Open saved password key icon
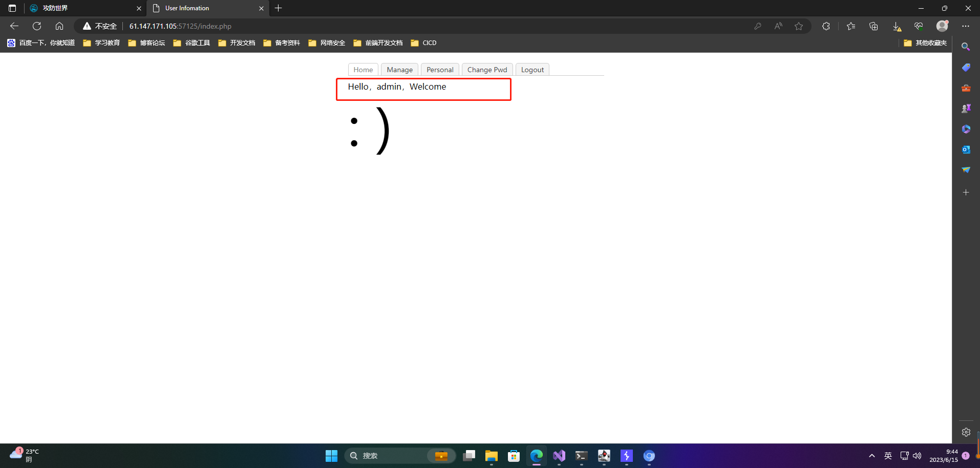This screenshot has width=980, height=468. [757, 26]
